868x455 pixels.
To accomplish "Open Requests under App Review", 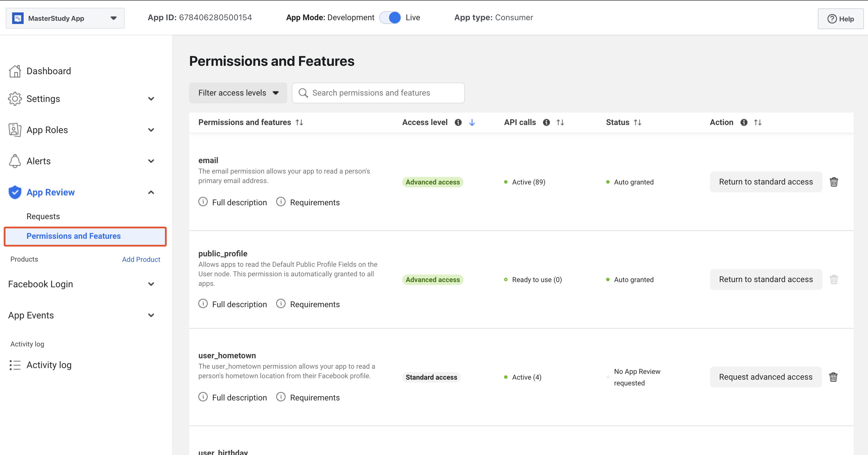I will 43,216.
